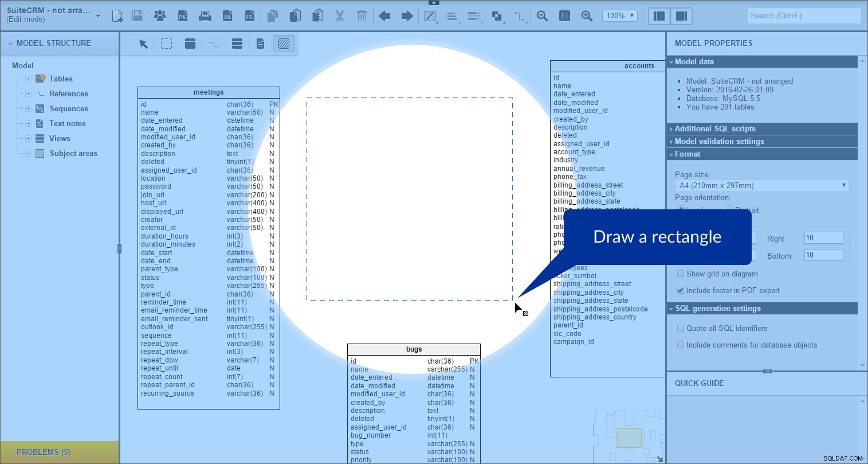The image size is (868, 464).
Task: Uncheck Include footer in PDF export
Action: pyautogui.click(x=681, y=291)
